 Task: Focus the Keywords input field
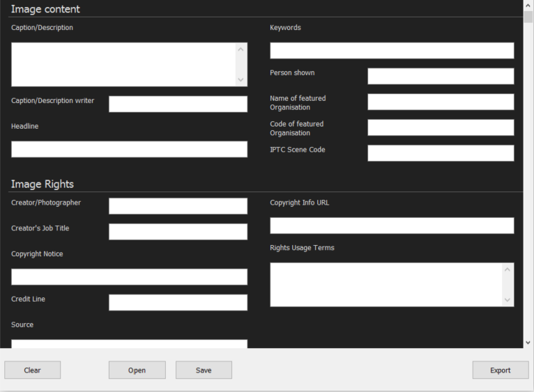pos(392,51)
